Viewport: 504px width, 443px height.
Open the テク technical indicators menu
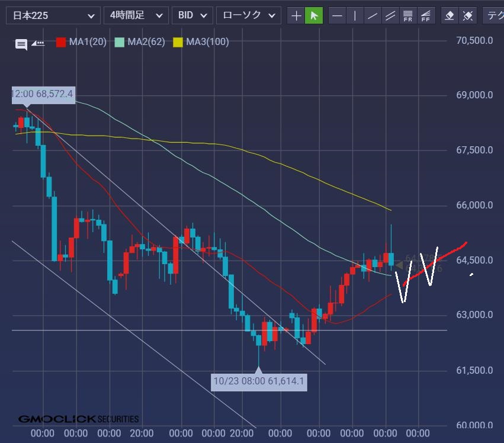[x=493, y=15]
